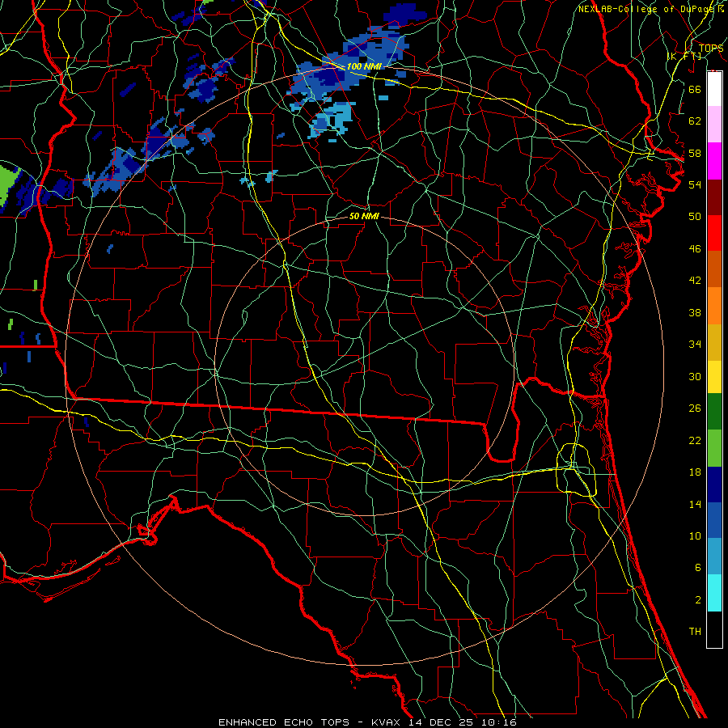Image resolution: width=728 pixels, height=728 pixels.
Task: Click the 18 legend value
Action: (x=695, y=472)
